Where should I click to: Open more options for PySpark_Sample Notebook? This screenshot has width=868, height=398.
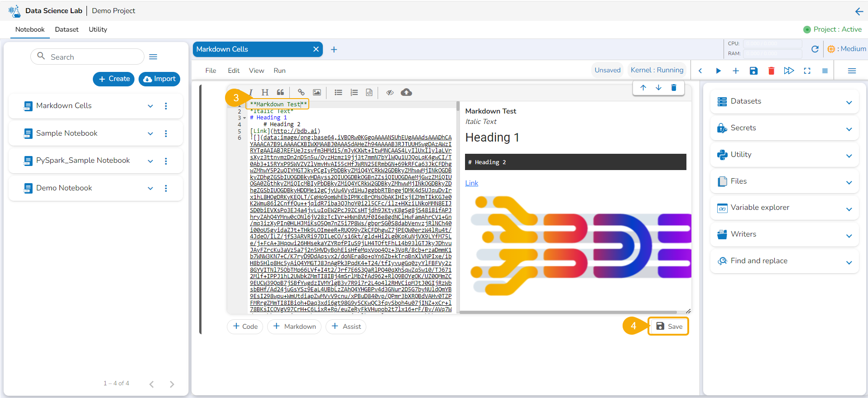click(x=166, y=161)
